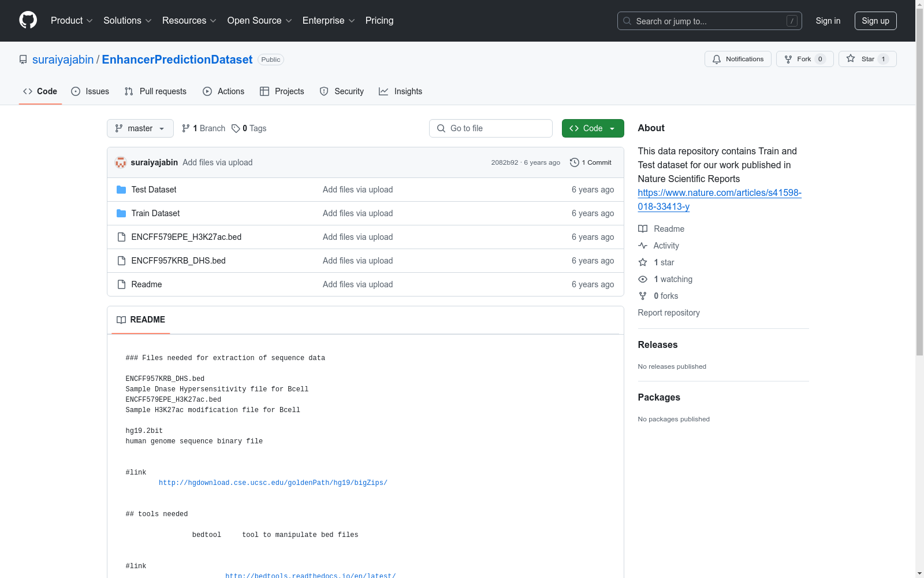Open the Test Dataset folder name
The height and width of the screenshot is (578, 924).
pos(154,190)
